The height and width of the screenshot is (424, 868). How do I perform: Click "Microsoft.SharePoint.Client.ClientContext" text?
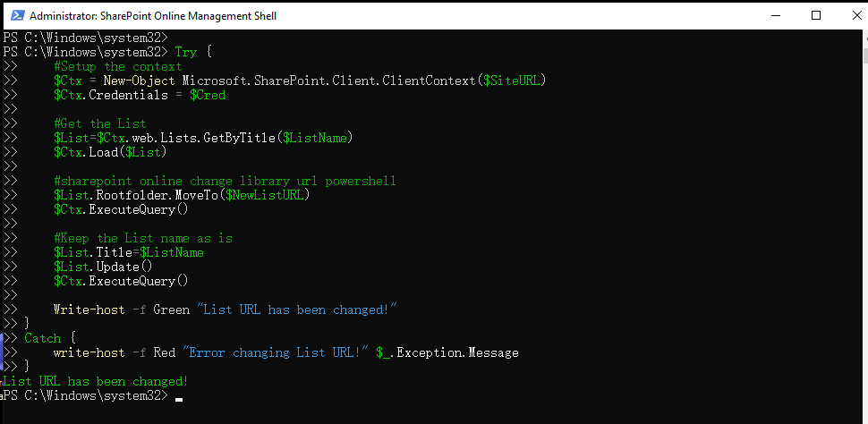pyautogui.click(x=328, y=81)
